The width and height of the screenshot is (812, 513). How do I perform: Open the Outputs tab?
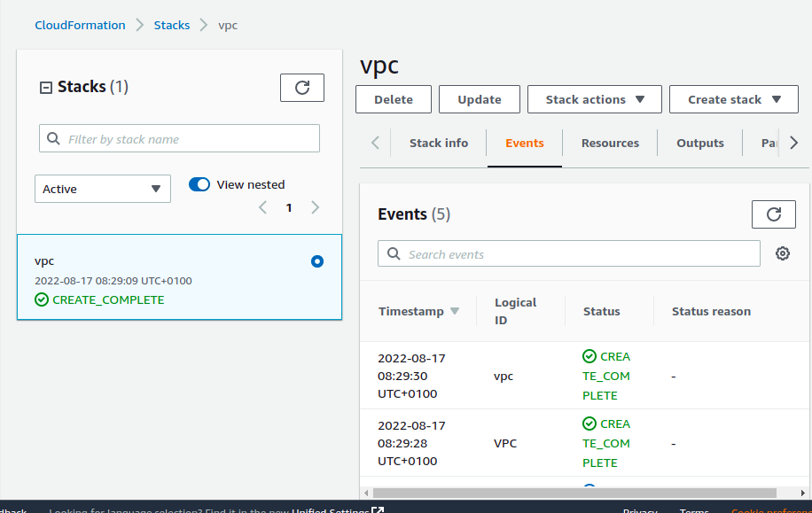tap(700, 143)
